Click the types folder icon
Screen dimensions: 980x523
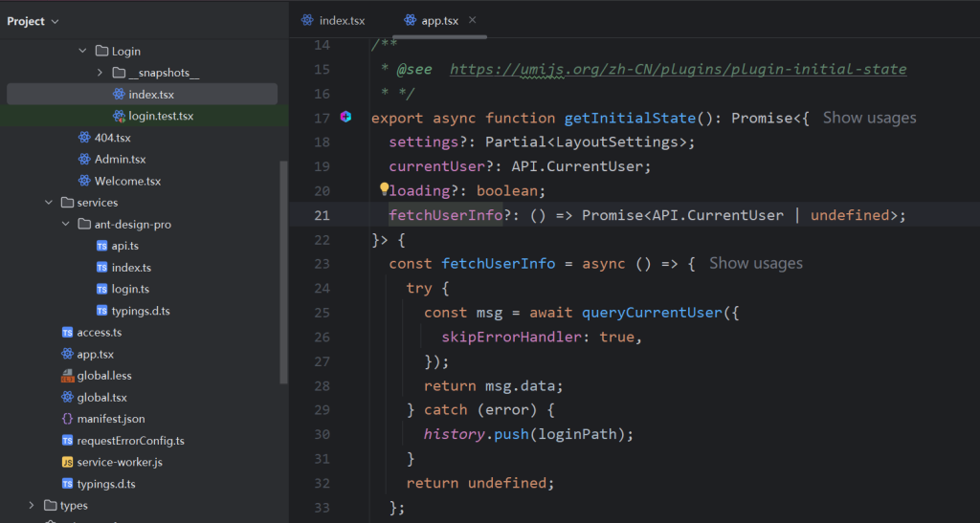pos(51,505)
